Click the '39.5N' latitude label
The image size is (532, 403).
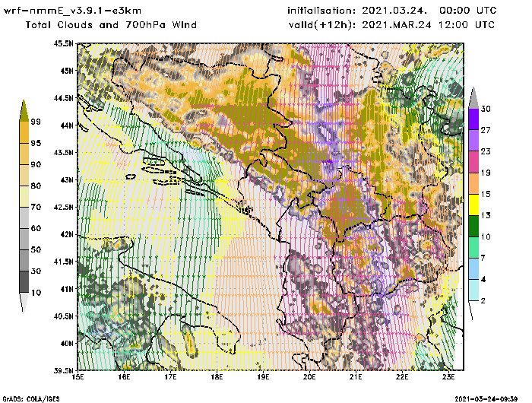(63, 371)
